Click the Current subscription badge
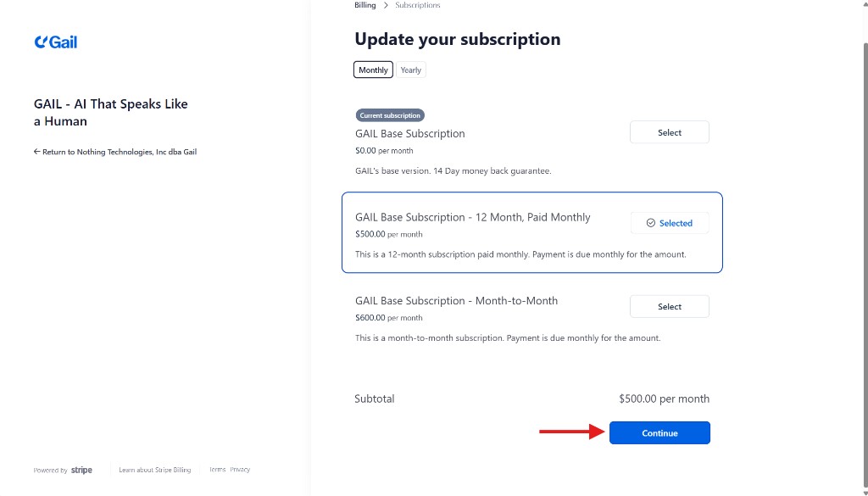Screen dimensions: 868x496 [390, 114]
